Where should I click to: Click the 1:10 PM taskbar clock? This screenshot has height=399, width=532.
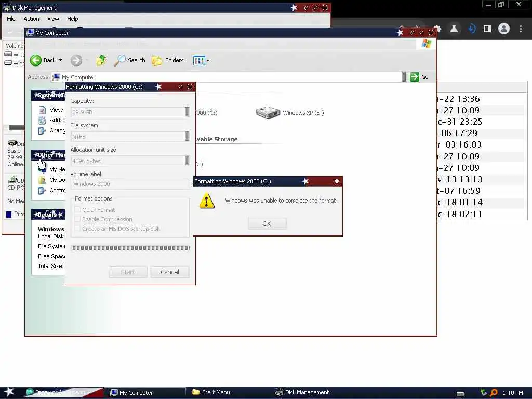tap(513, 393)
